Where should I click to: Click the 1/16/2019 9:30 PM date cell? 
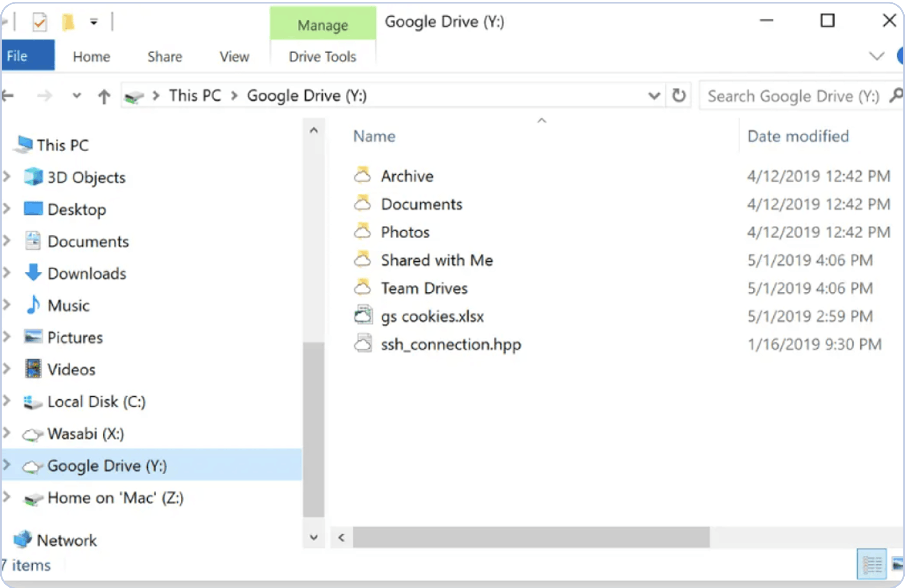click(814, 345)
